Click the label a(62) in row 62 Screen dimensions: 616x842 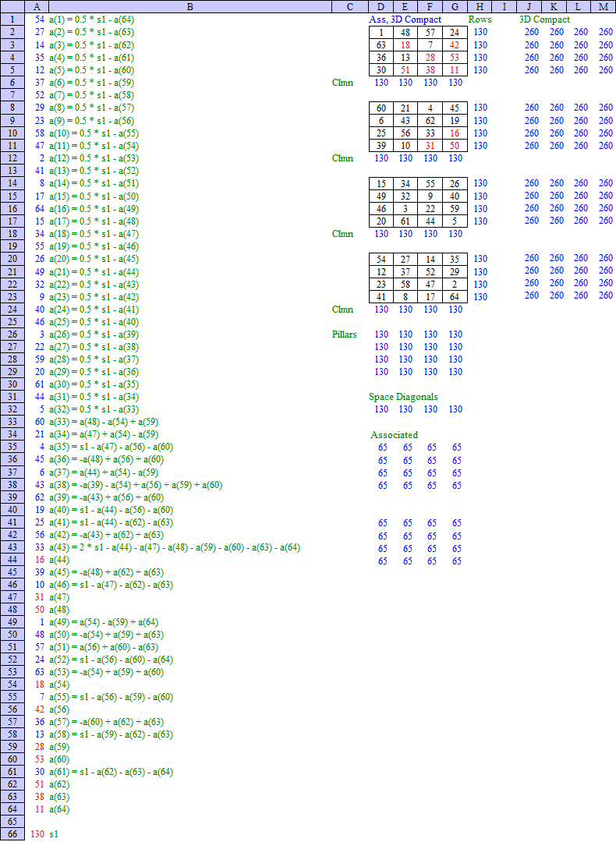click(59, 784)
